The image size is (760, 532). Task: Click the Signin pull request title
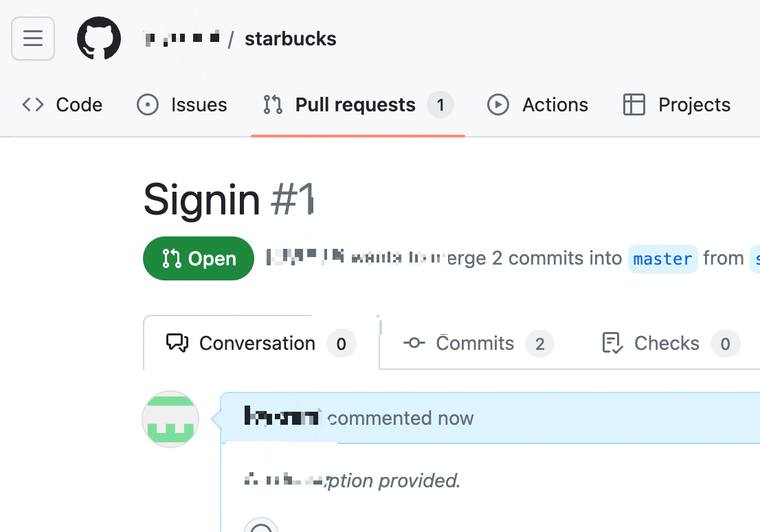click(x=202, y=199)
